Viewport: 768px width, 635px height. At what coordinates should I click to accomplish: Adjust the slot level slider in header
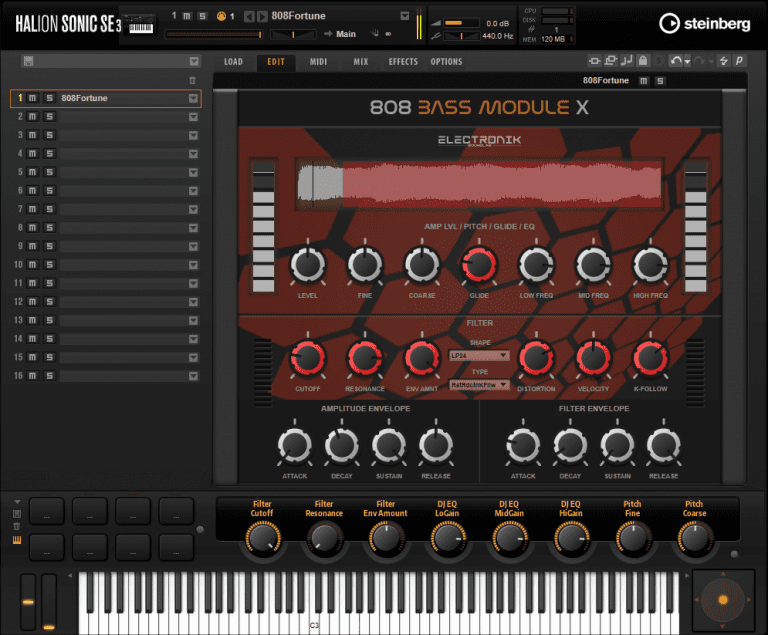[x=214, y=34]
